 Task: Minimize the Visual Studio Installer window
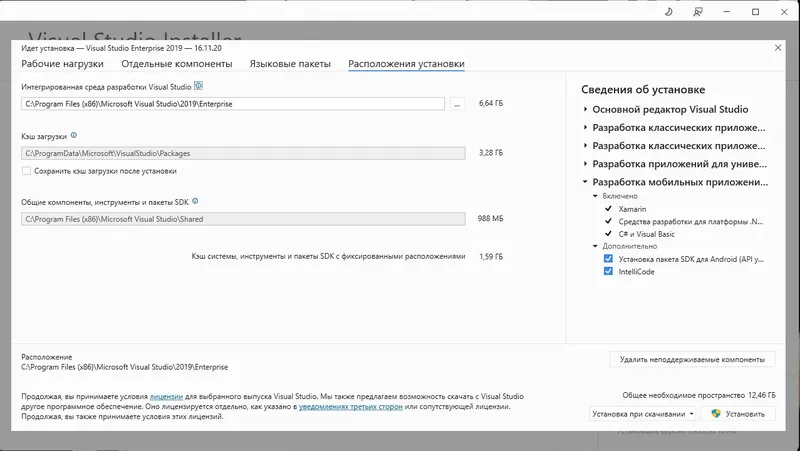727,12
